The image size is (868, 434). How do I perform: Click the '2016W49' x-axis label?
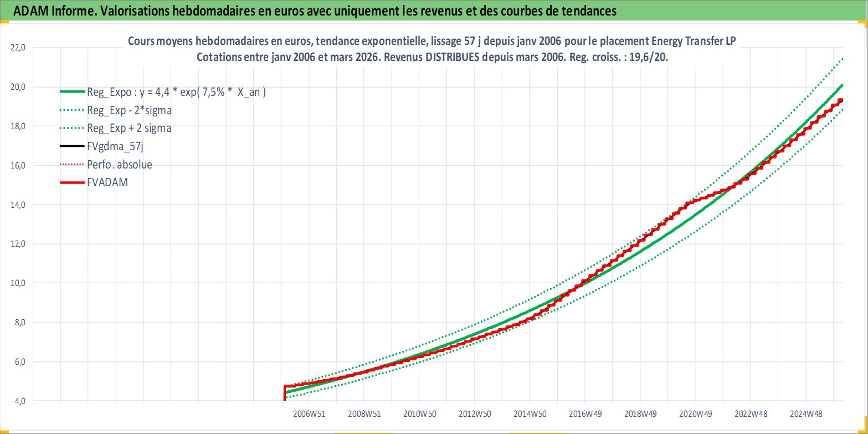pyautogui.click(x=584, y=413)
